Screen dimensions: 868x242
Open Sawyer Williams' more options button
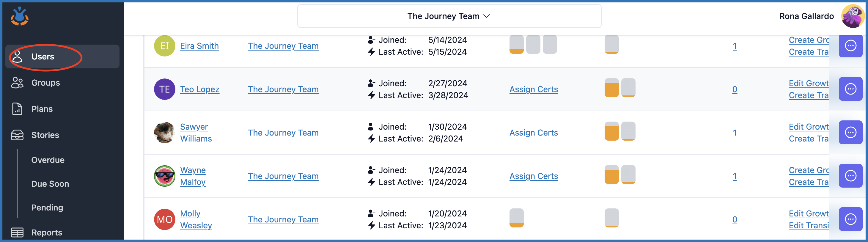[x=850, y=133]
